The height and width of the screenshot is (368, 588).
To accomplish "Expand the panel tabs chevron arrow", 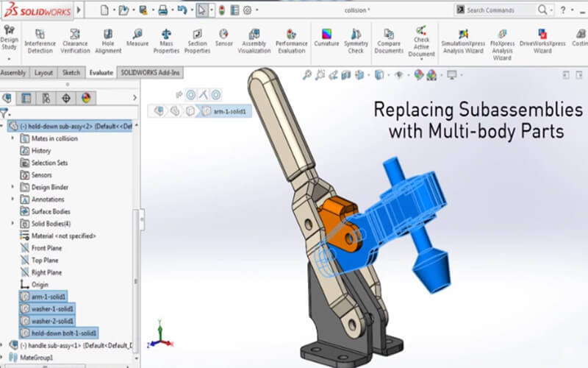I will (135, 98).
